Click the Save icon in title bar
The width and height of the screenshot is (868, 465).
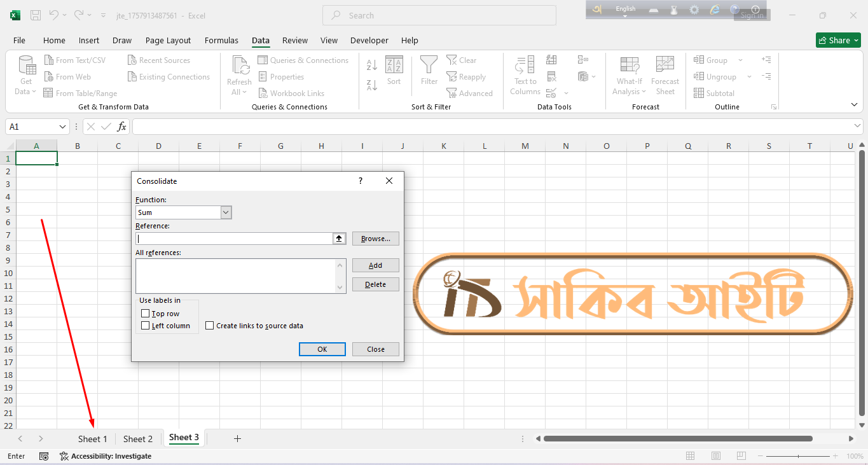(x=36, y=15)
